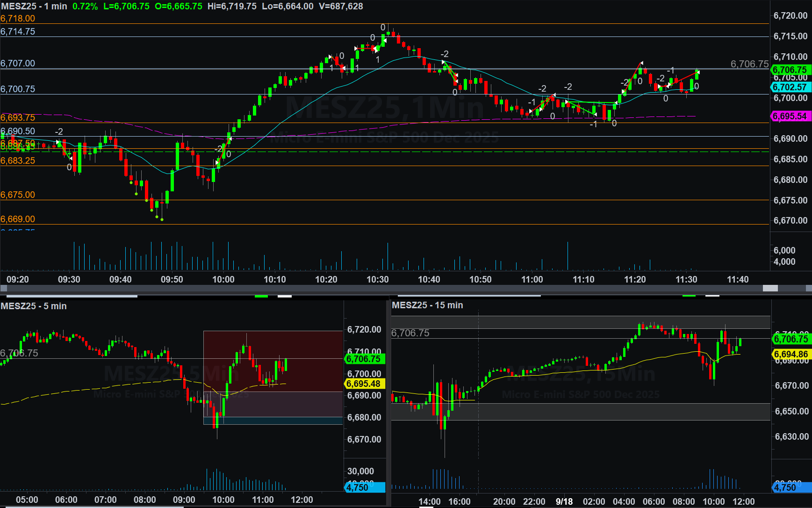Select the yellow 6,695.48 tag on 5 min chart

tap(364, 384)
